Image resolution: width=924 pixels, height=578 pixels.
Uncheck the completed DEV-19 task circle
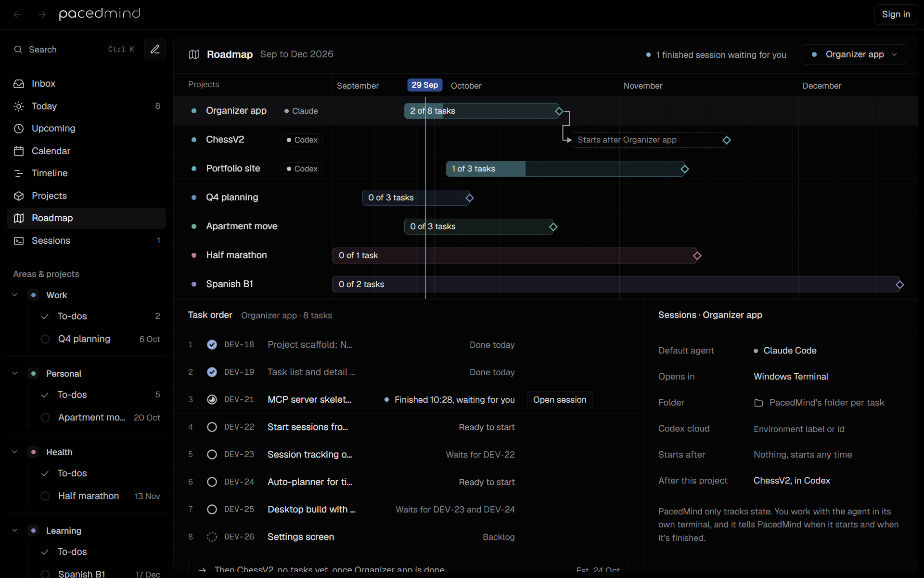(212, 372)
